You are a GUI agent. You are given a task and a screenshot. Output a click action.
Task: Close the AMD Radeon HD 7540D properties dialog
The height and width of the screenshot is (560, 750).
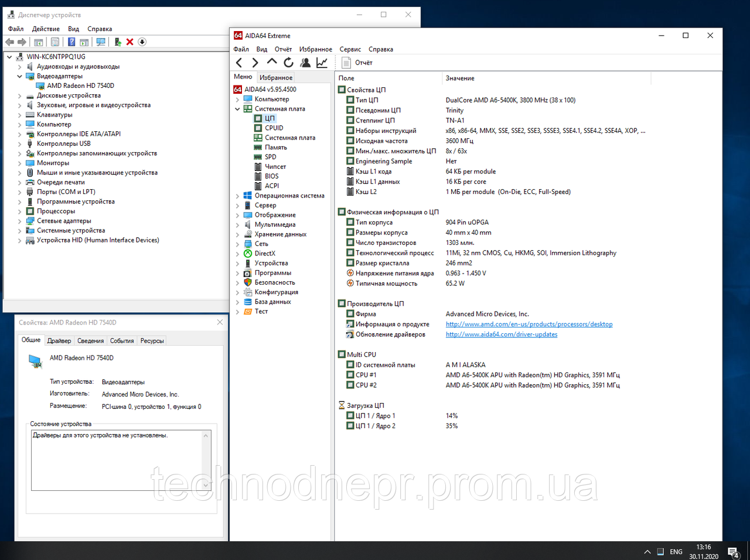tap(220, 322)
